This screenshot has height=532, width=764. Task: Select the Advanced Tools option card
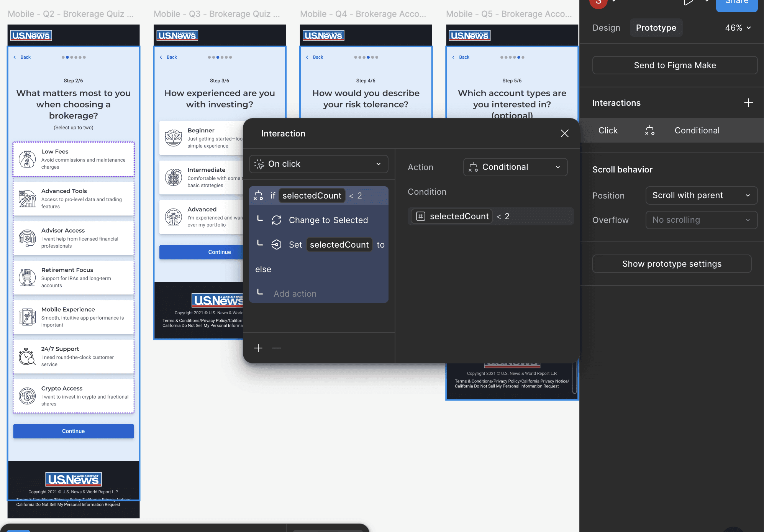tap(74, 198)
